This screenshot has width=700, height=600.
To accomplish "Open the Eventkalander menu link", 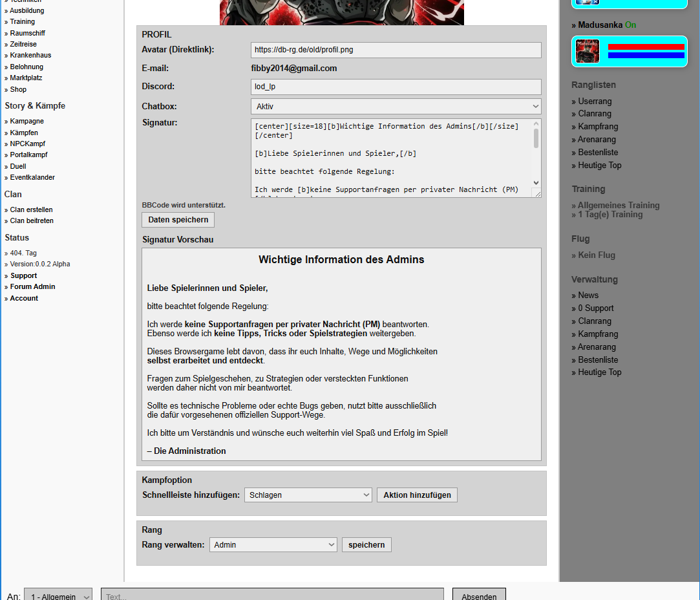I will [32, 177].
